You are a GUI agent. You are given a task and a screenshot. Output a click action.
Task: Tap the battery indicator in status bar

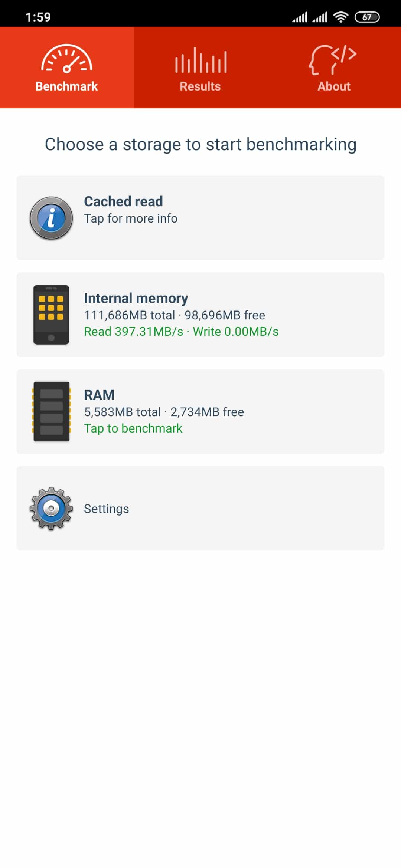[x=367, y=17]
